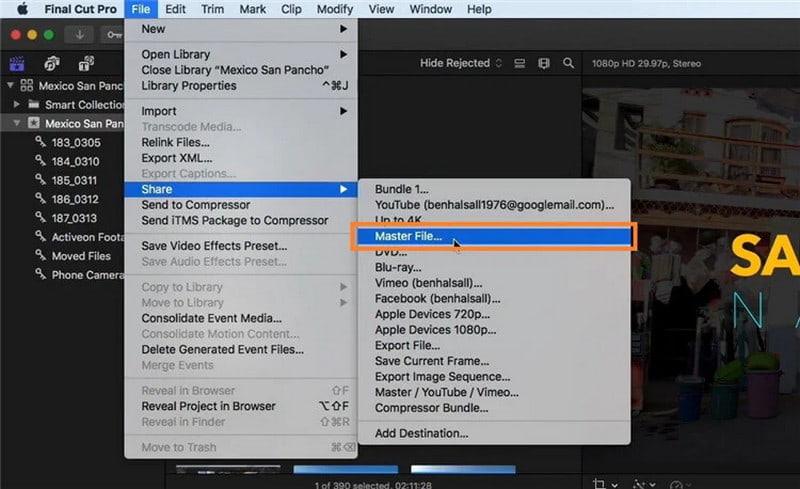
Task: Click the key icon beside Phone Camera
Action: pyautogui.click(x=40, y=274)
